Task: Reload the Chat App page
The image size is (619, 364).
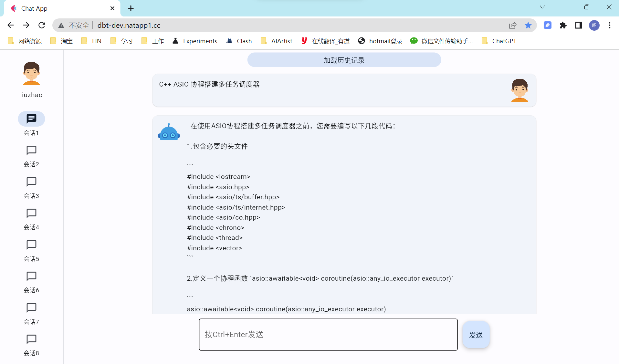Action: tap(42, 25)
